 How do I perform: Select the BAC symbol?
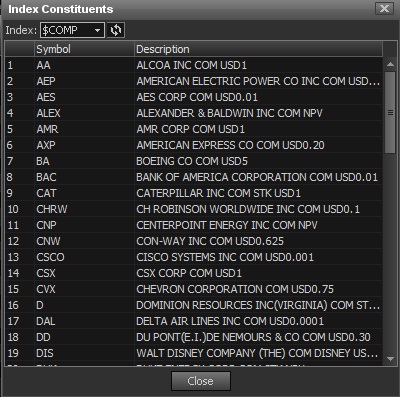46,177
